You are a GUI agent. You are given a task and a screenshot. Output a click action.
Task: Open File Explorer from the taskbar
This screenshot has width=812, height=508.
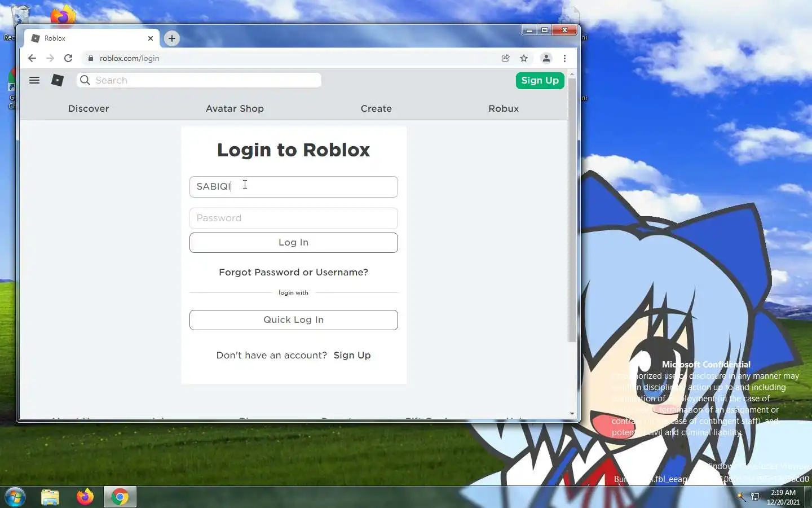coord(50,497)
